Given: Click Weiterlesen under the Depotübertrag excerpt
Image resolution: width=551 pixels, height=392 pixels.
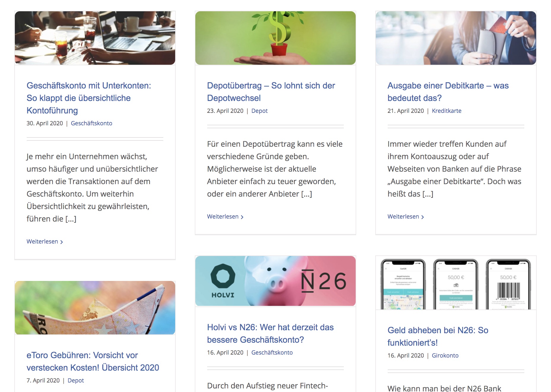Looking at the screenshot, I should click(225, 216).
